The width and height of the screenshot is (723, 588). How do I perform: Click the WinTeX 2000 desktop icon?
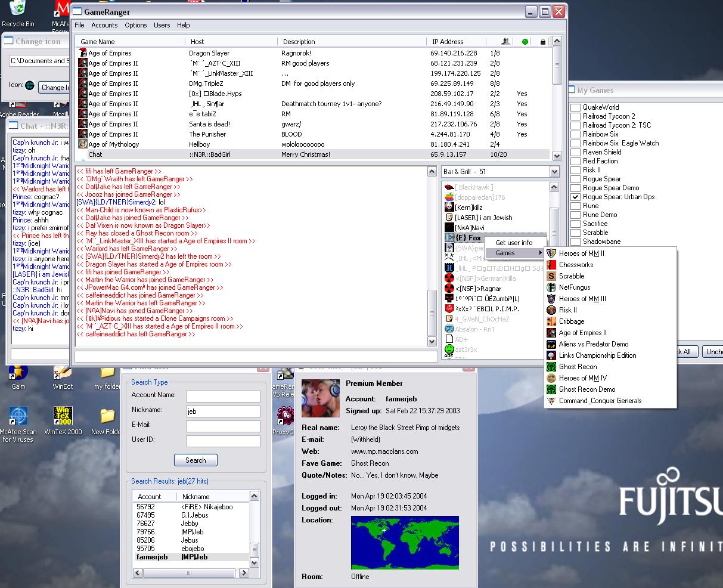[63, 416]
